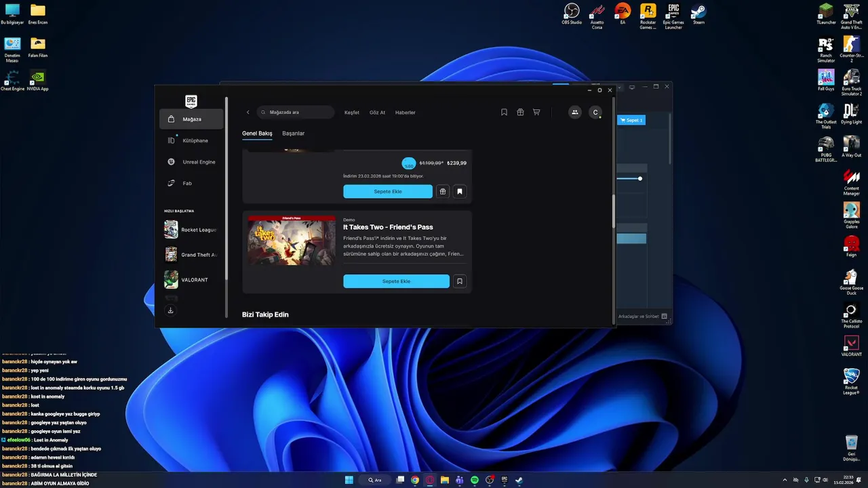Screen dimensions: 868x488
Task: Open EA app desktop shortcut
Action: 623,14
